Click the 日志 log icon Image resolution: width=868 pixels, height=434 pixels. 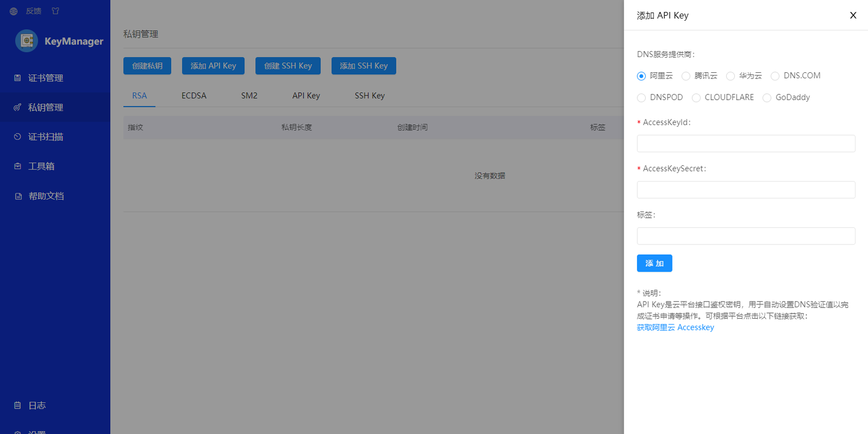pyautogui.click(x=17, y=406)
